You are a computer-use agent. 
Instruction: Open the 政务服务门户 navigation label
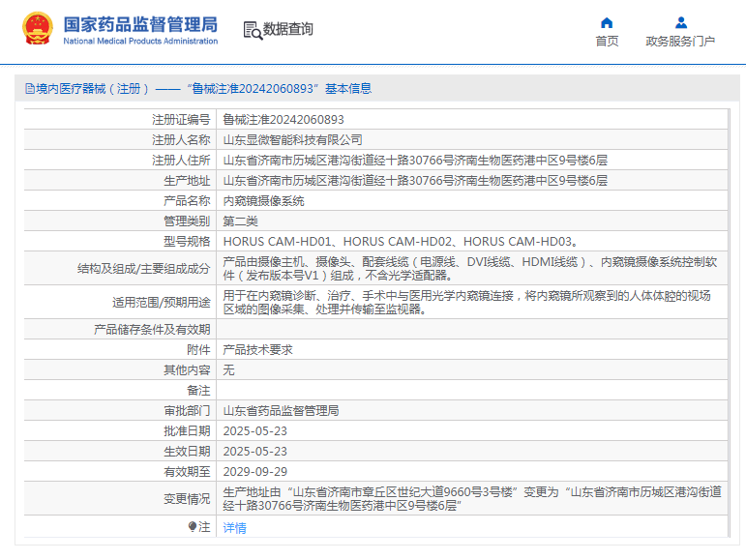coord(680,42)
